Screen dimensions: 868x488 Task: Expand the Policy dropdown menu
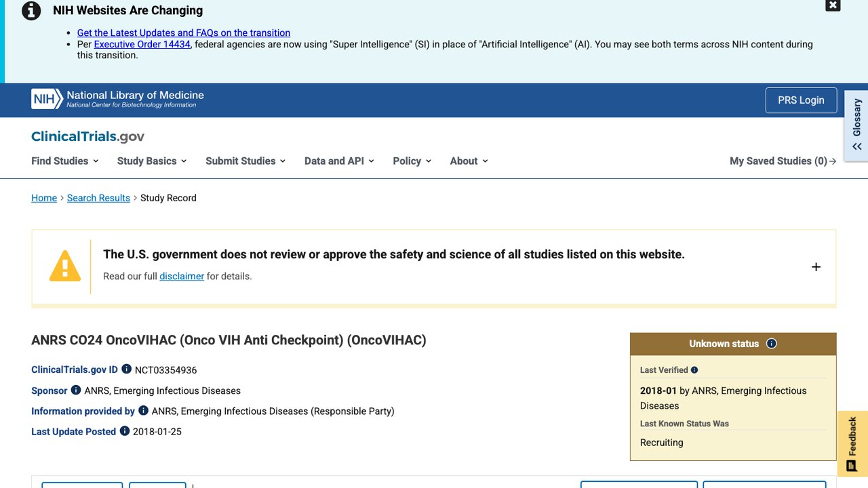click(x=412, y=161)
